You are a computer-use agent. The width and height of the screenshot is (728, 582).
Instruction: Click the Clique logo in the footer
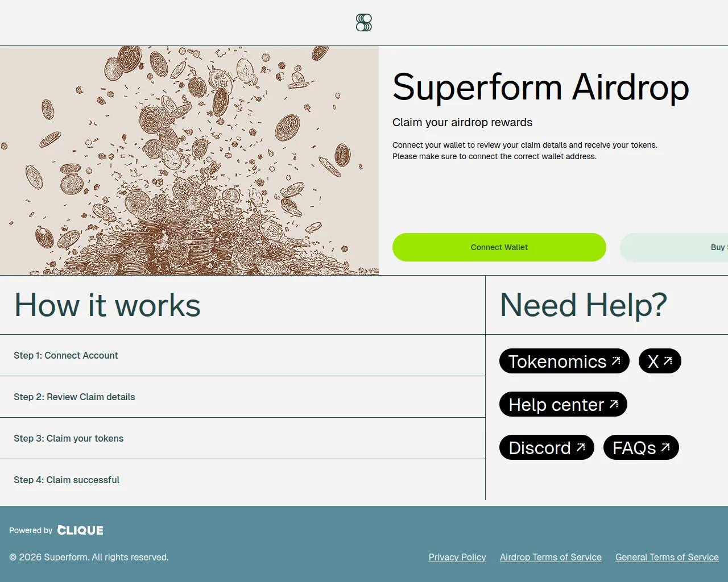coord(80,530)
